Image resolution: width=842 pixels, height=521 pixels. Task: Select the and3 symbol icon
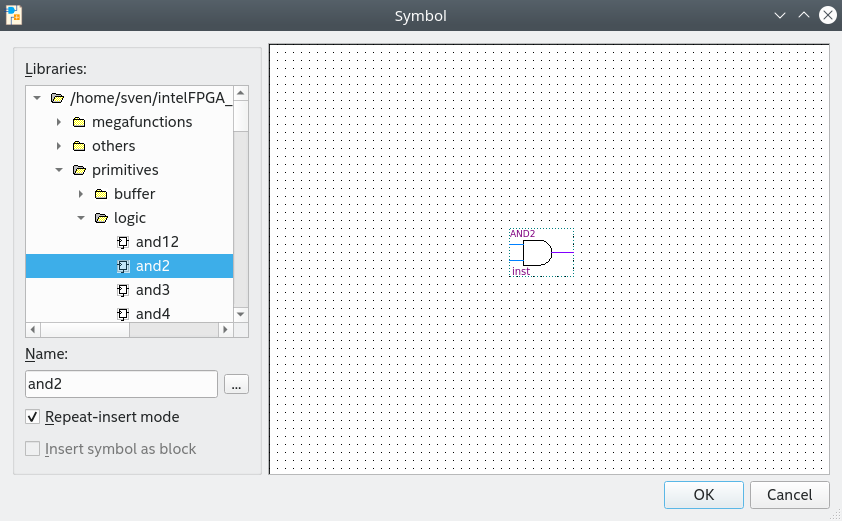coord(123,291)
